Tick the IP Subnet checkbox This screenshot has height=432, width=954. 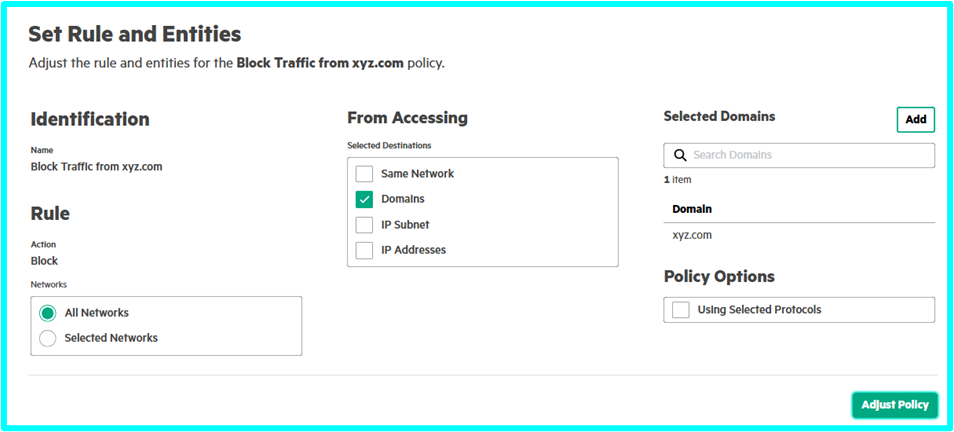[x=364, y=225]
